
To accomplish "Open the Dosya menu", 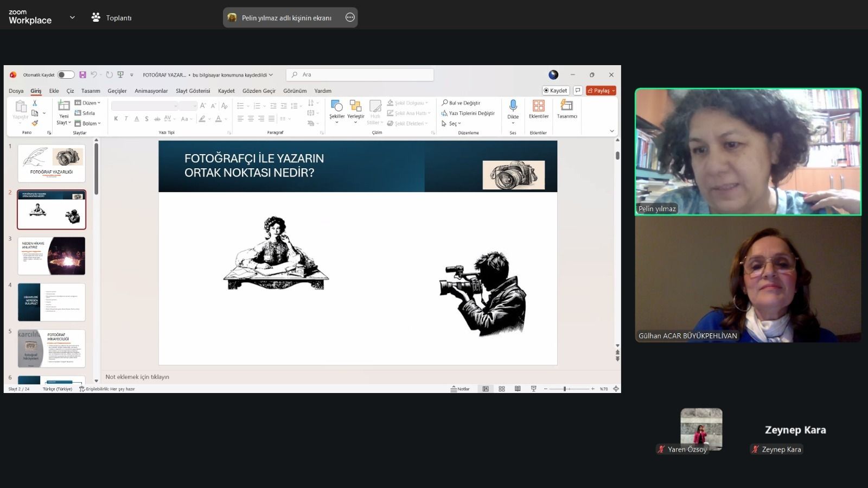I will [16, 91].
